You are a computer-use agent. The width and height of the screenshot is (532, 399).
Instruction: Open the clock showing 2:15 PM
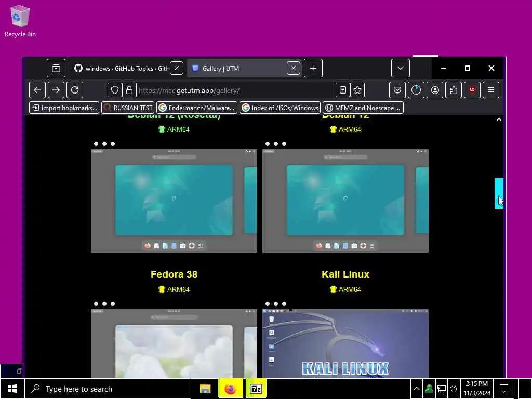pyautogui.click(x=477, y=389)
